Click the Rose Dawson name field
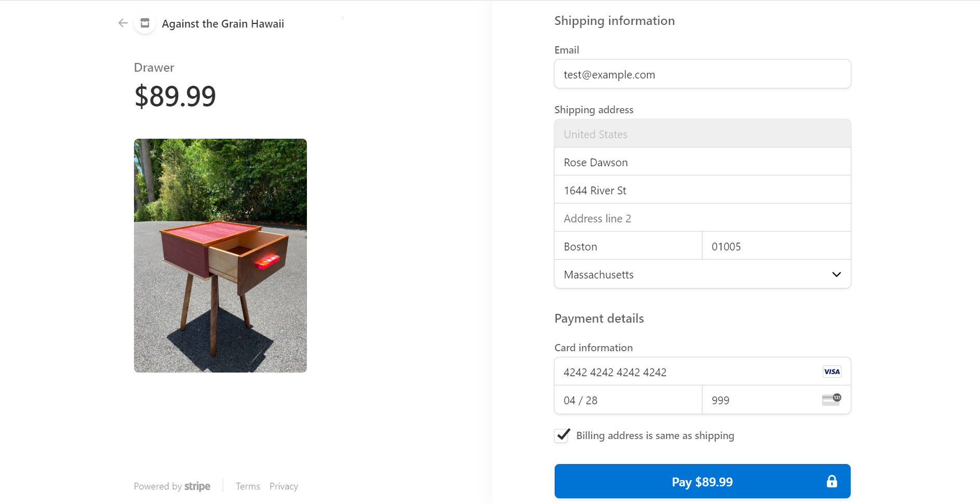This screenshot has height=504, width=980. pyautogui.click(x=702, y=162)
